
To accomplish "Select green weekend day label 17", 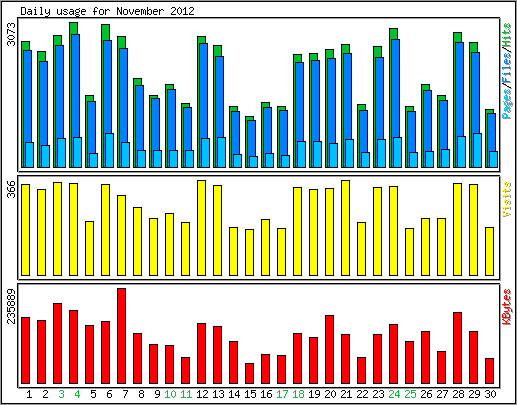I will tap(282, 394).
